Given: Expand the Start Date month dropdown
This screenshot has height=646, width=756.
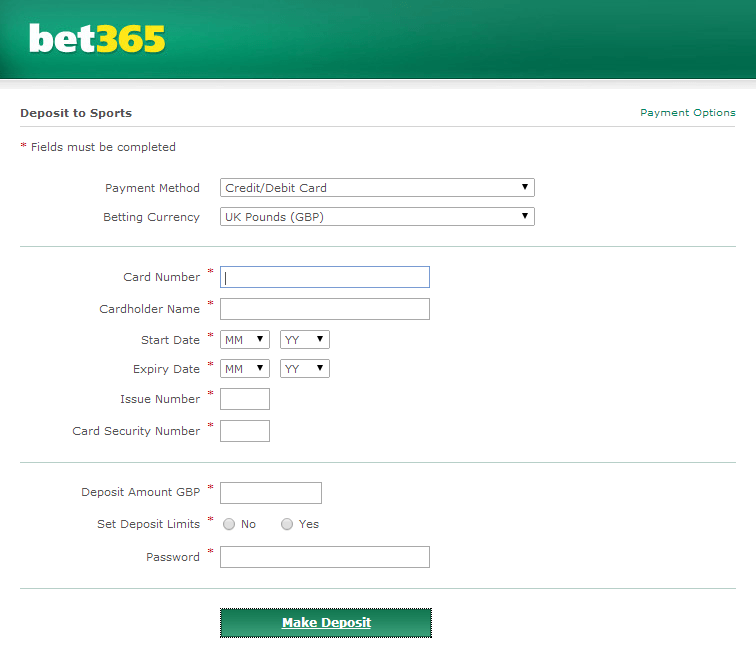Looking at the screenshot, I should [x=244, y=339].
